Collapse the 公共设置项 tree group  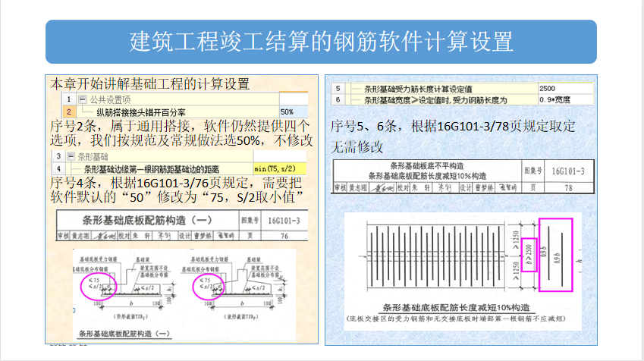[x=83, y=99]
